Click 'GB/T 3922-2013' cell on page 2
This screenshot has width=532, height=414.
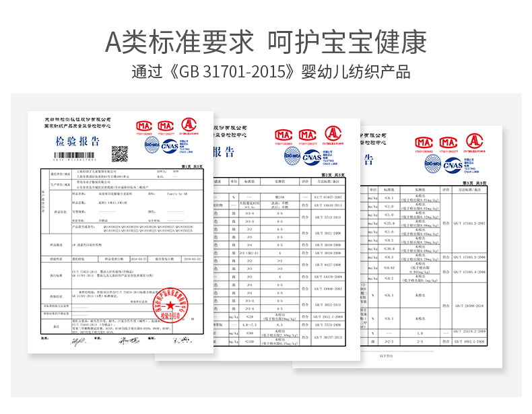tap(328, 305)
